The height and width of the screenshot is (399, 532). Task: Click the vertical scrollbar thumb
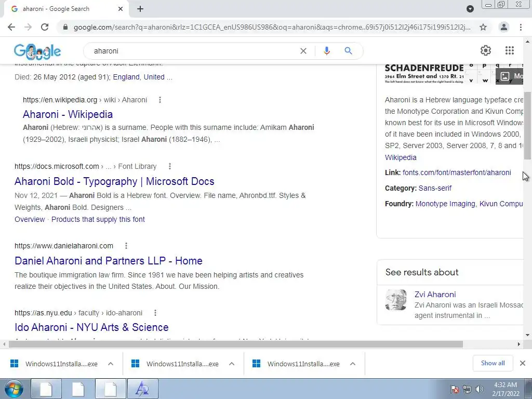527,126
